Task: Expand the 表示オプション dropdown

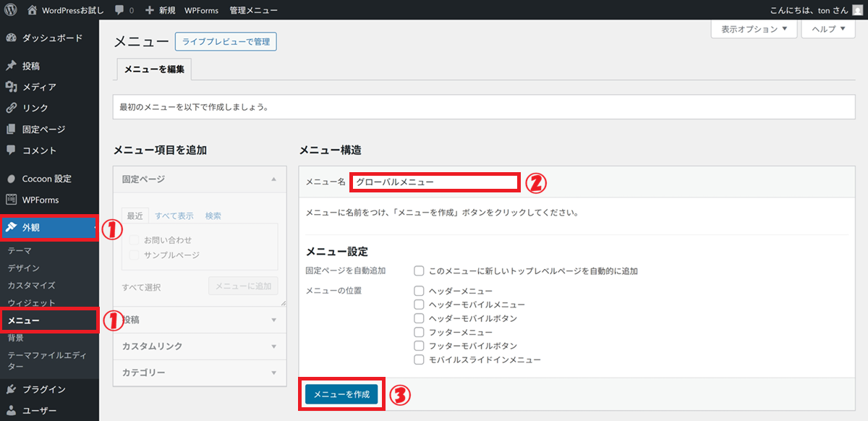Action: coord(754,29)
